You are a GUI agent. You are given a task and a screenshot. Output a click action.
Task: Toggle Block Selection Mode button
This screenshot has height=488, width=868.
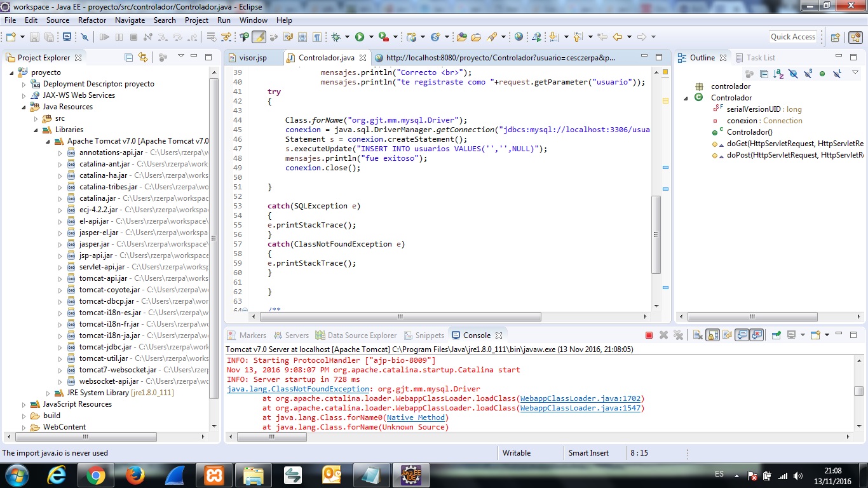(x=302, y=37)
